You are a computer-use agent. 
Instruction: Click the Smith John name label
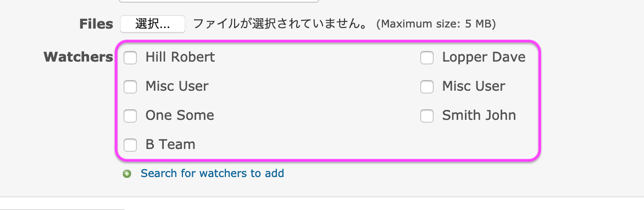[x=479, y=115]
